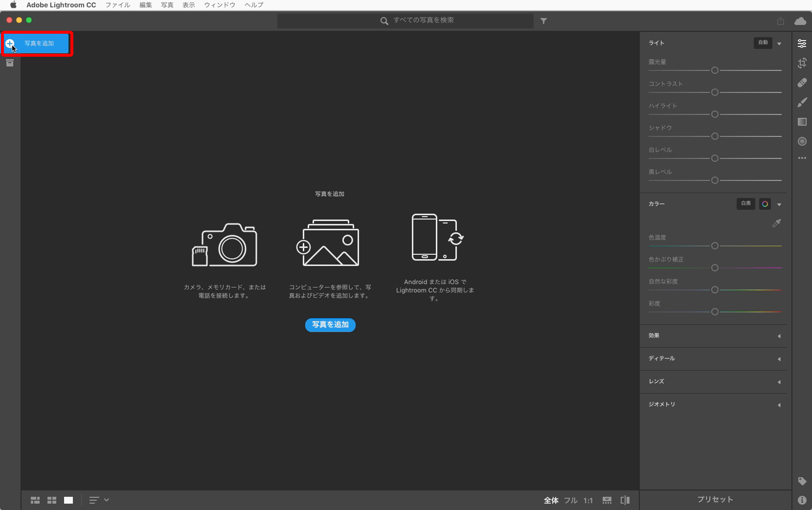Toggle the filmstrip display icon
Image resolution: width=812 pixels, height=510 pixels.
point(607,500)
